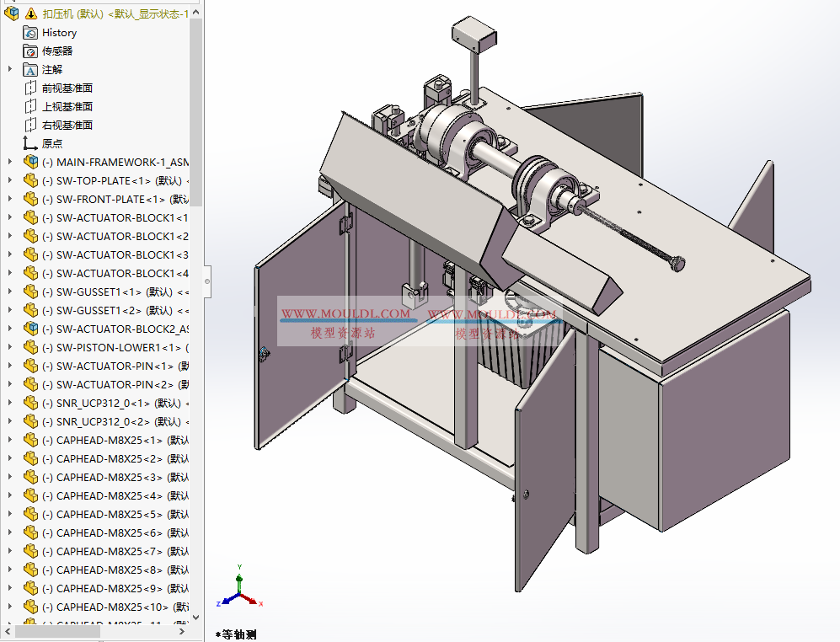Expand the SW-TOP-PLATE<1> component node

click(8, 180)
